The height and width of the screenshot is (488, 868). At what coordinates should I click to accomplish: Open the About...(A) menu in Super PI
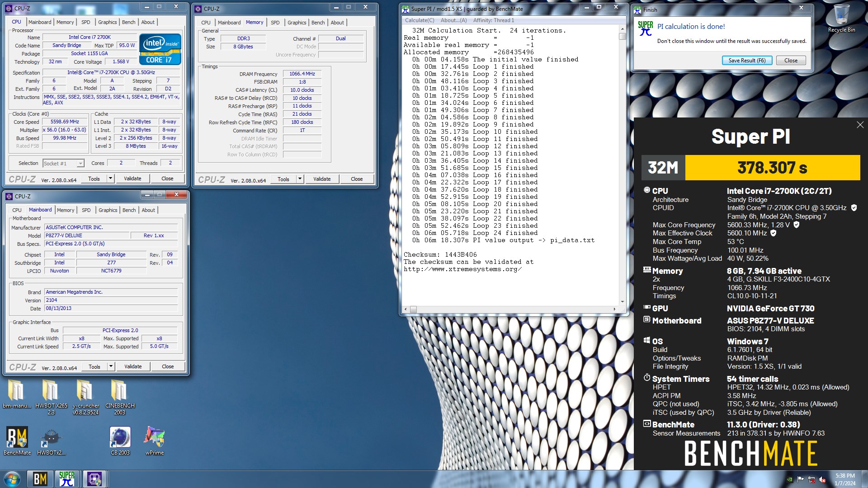pyautogui.click(x=453, y=20)
